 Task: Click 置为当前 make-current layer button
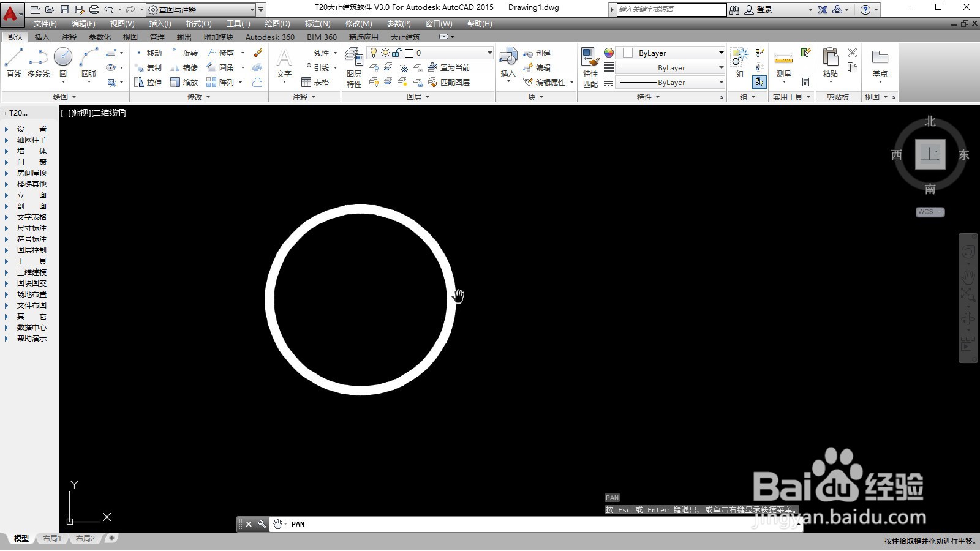(448, 68)
